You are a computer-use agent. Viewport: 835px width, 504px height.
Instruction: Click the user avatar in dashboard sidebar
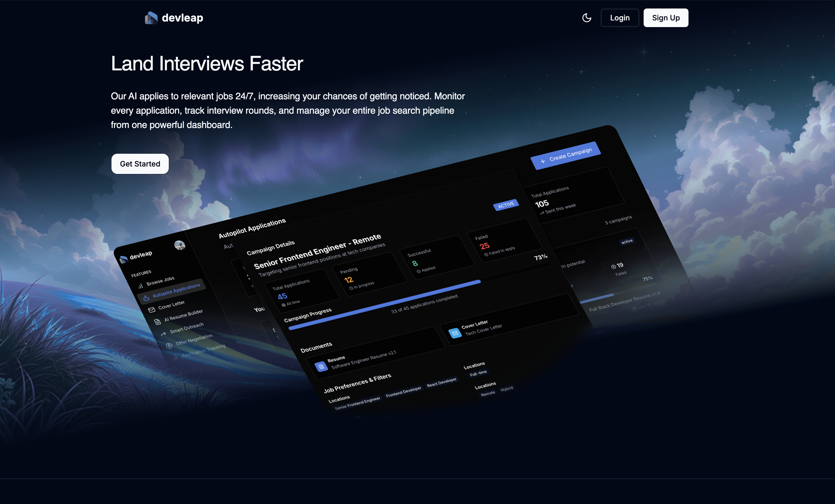coord(180,245)
